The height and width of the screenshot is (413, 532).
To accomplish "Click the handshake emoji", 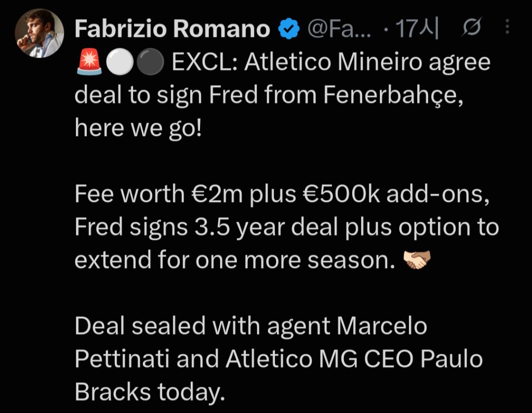I will tap(417, 260).
